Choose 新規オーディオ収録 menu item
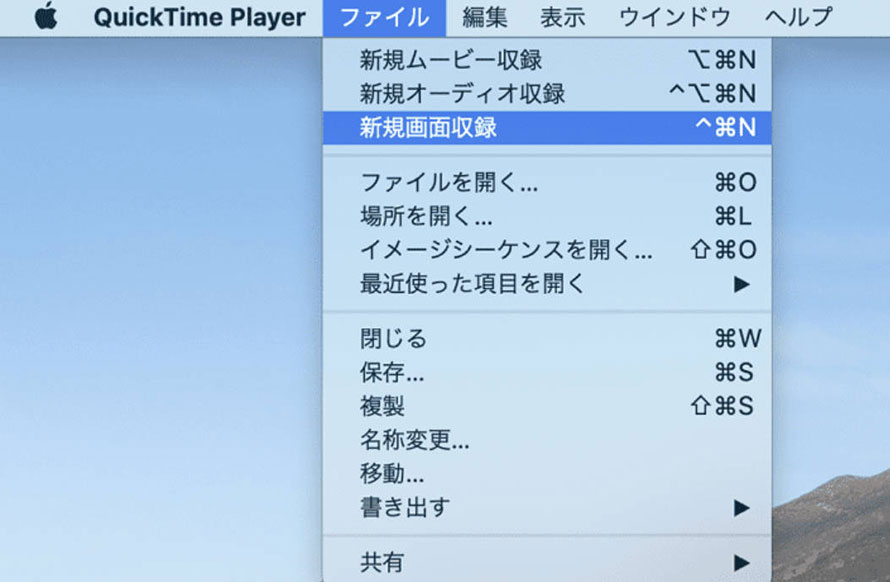The image size is (890, 582). (547, 94)
